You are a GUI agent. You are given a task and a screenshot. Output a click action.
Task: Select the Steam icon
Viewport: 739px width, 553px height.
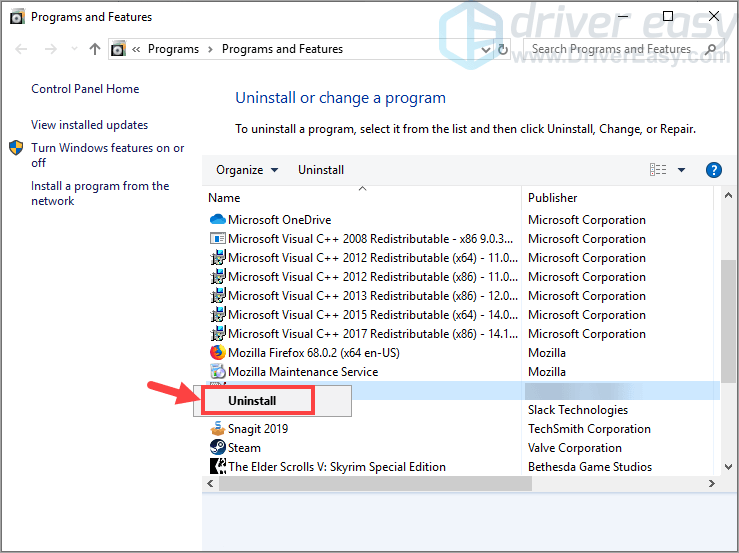click(x=218, y=447)
